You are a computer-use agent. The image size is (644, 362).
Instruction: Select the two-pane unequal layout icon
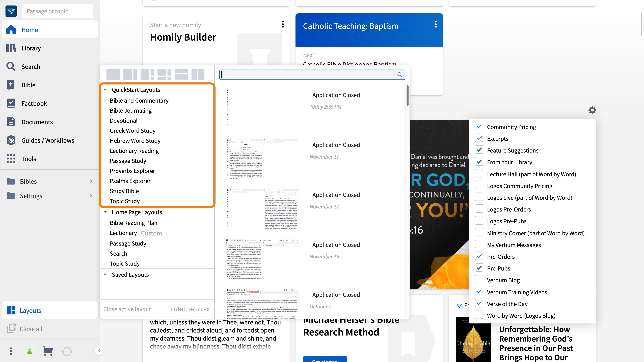[x=130, y=74]
